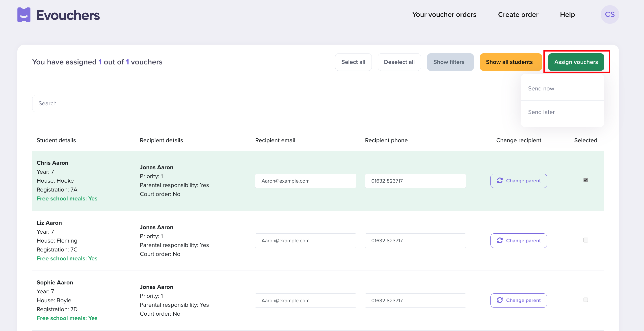The height and width of the screenshot is (331, 644).
Task: Click Jonas Aaron recipient name in Sophie Aaron's row
Action: pos(156,287)
